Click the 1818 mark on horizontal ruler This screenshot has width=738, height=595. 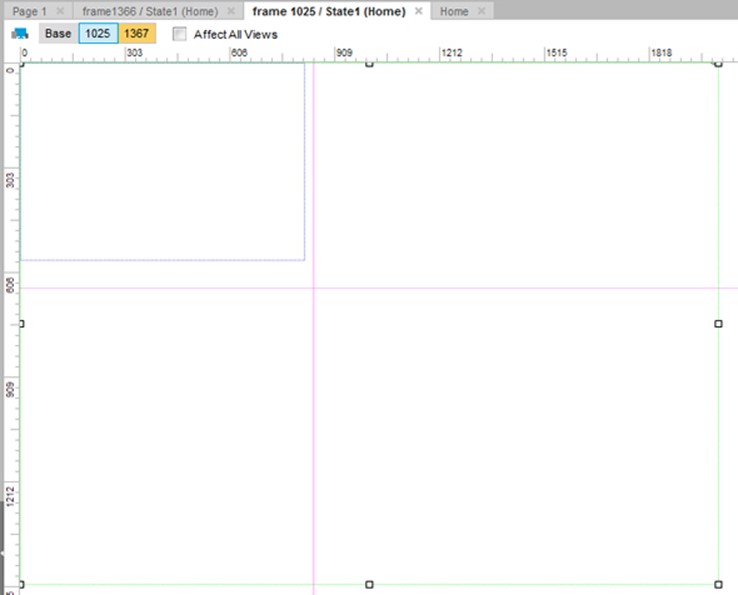coord(661,53)
